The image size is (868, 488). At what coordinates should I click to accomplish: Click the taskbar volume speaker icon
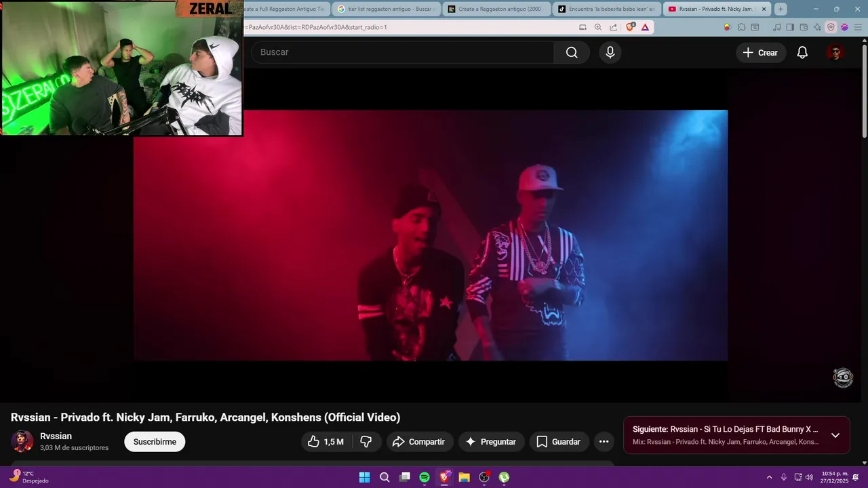click(x=809, y=477)
